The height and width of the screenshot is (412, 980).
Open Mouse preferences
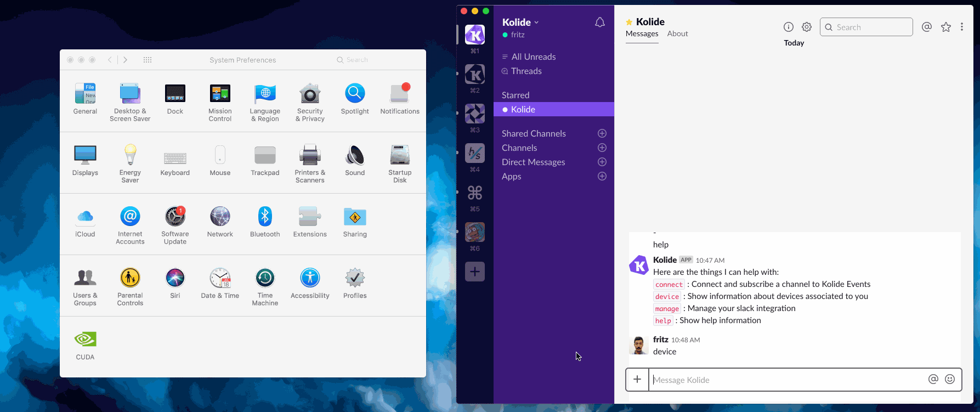click(220, 161)
